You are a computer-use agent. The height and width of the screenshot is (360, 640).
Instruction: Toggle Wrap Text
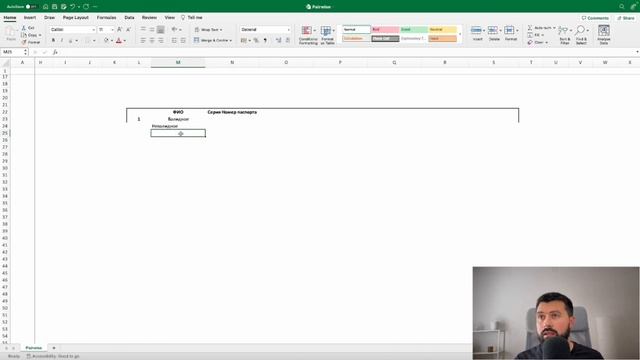coord(208,29)
